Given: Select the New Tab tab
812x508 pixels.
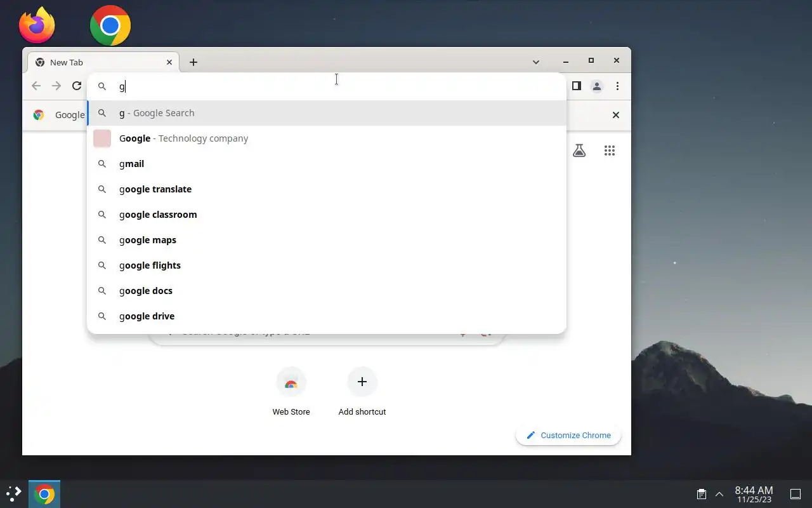Looking at the screenshot, I should click(104, 62).
